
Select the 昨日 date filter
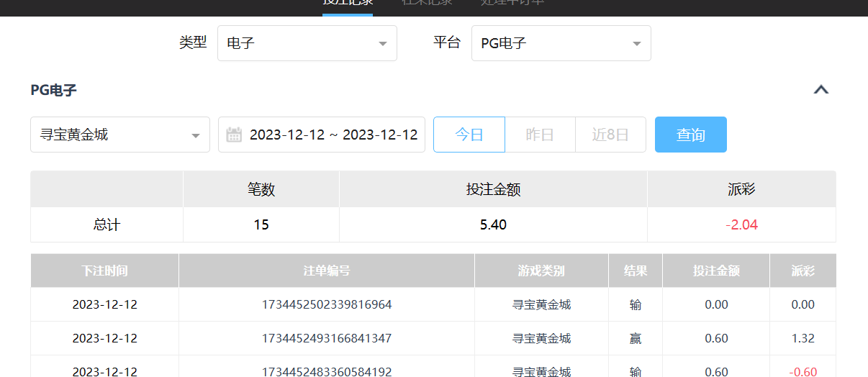click(x=540, y=135)
